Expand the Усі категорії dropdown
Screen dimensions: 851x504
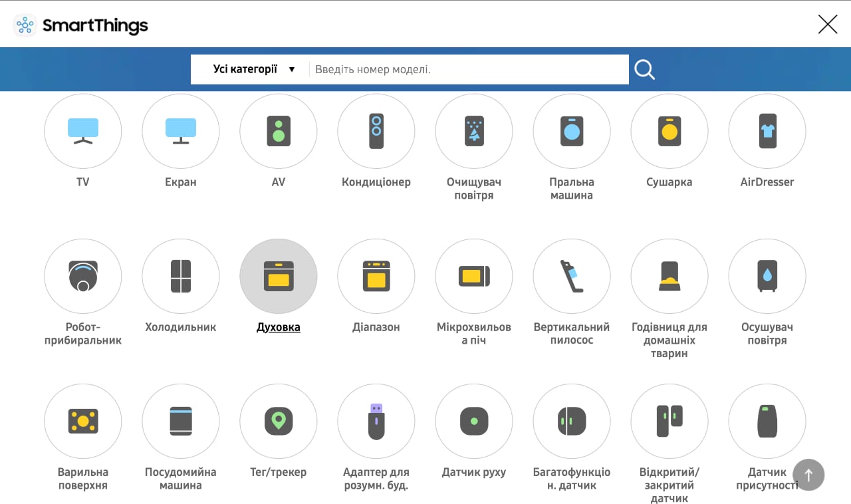(253, 69)
